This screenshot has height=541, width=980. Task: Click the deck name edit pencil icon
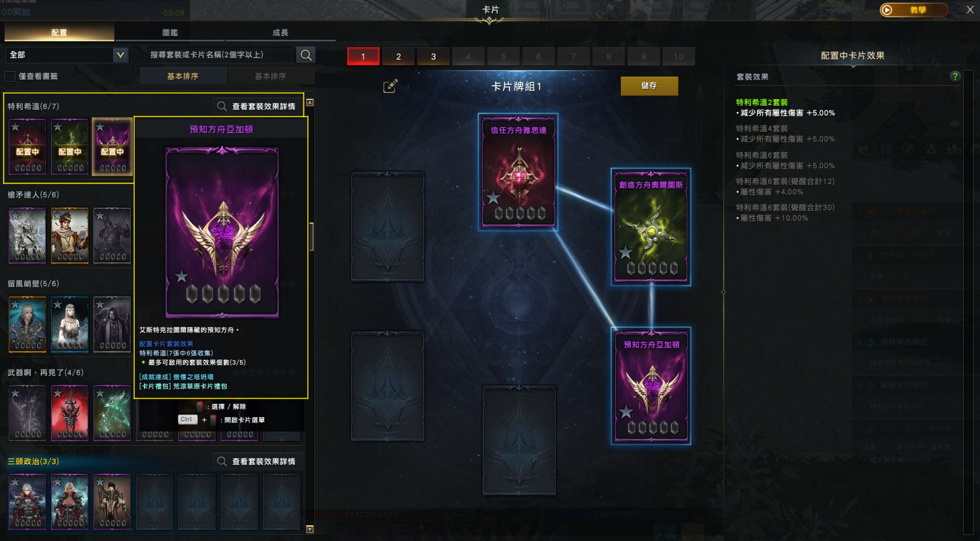[390, 86]
